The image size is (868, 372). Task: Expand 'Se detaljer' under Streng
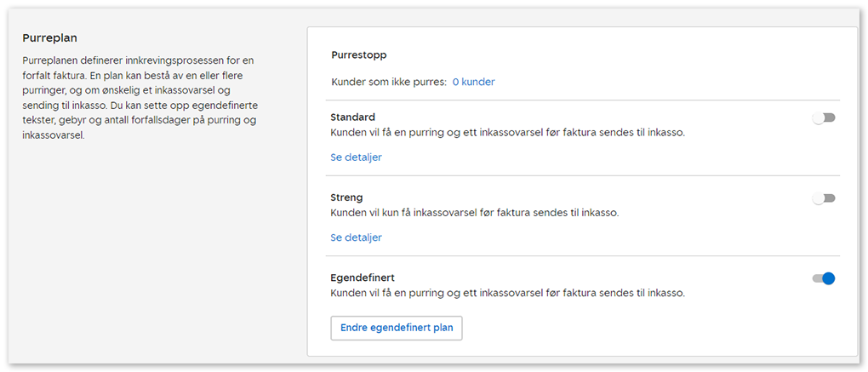point(356,238)
